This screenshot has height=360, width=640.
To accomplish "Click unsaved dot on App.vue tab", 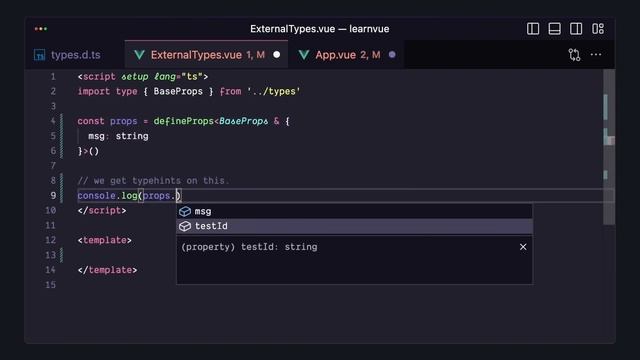I will coord(392,55).
